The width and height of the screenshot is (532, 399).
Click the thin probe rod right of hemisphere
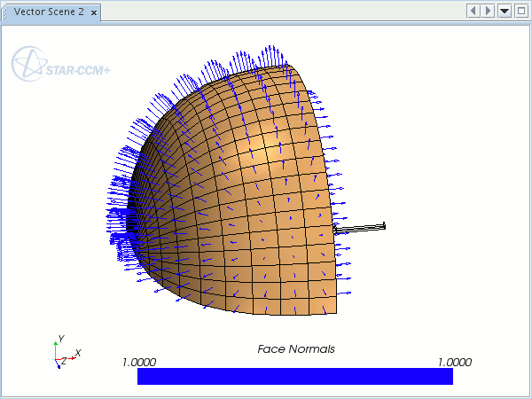tap(361, 229)
